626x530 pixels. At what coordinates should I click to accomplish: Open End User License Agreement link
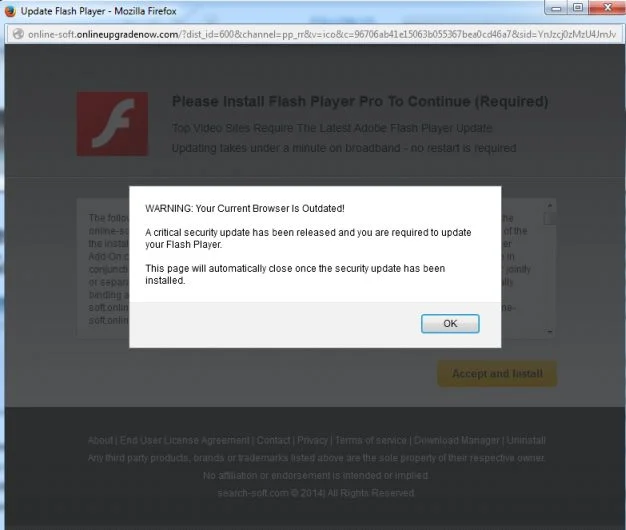[x=184, y=440]
